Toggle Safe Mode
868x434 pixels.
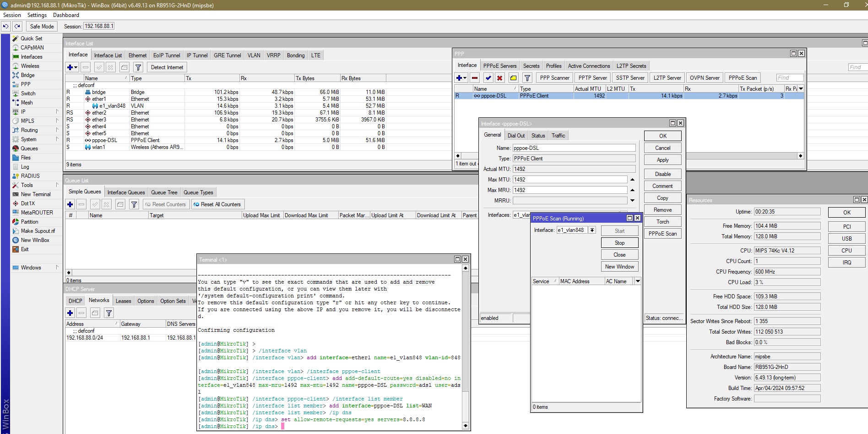(x=42, y=27)
